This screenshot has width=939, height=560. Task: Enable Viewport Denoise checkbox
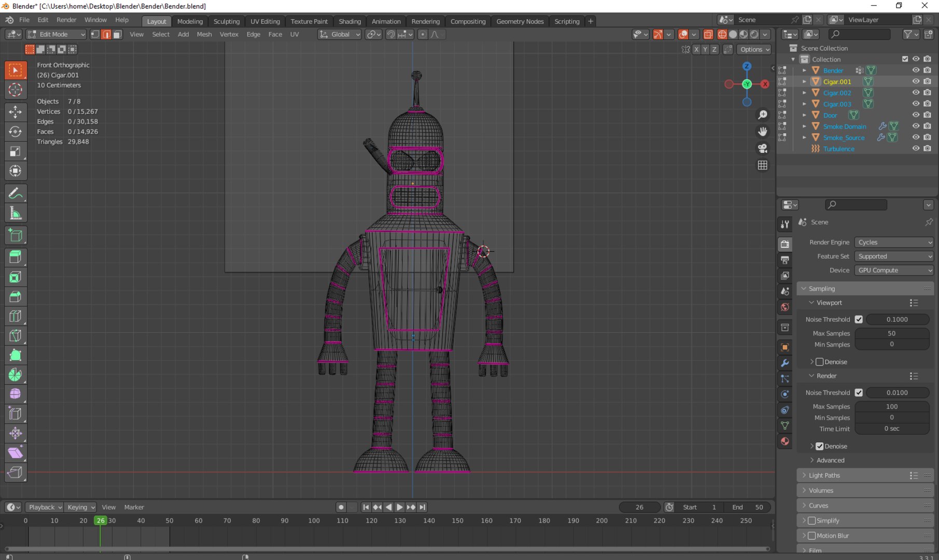pos(819,362)
